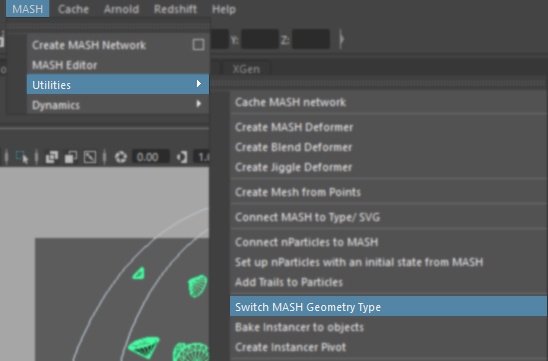Select Create Instancer Pivot
This screenshot has width=548, height=361.
388,347
